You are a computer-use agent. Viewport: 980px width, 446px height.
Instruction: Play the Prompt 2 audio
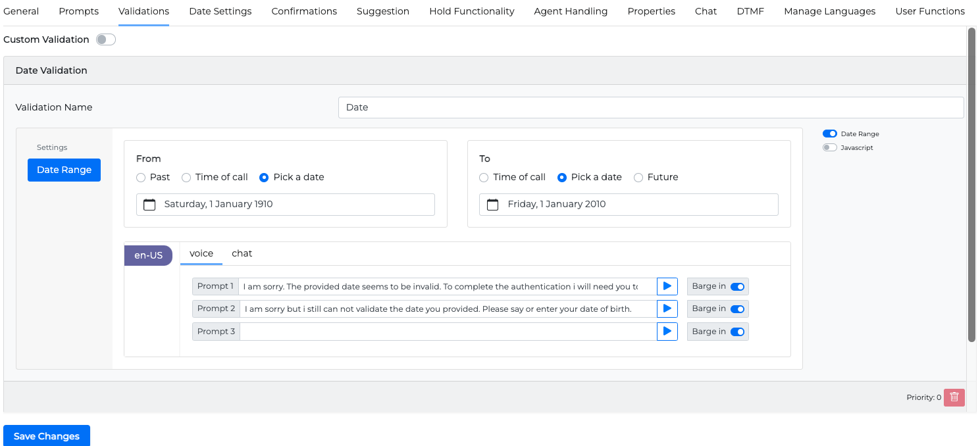tap(667, 309)
